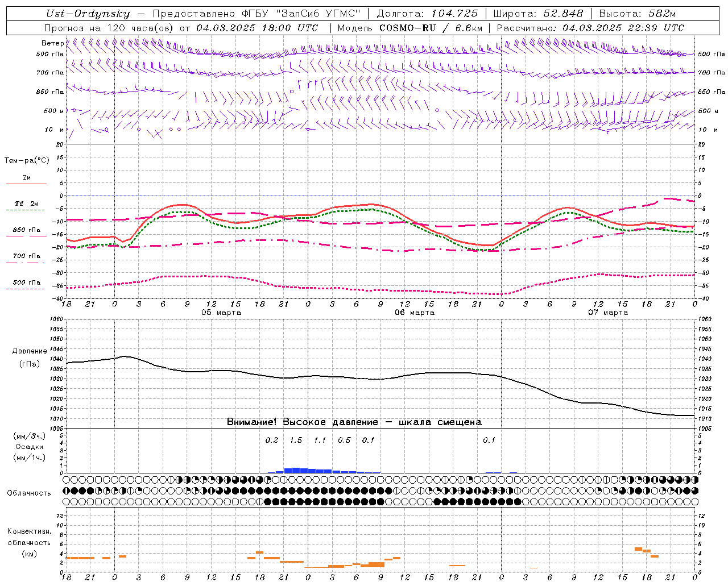This screenshot has height=582, width=728.
Task: Click the Тем-ра(°C) axis label
Action: pyautogui.click(x=27, y=161)
